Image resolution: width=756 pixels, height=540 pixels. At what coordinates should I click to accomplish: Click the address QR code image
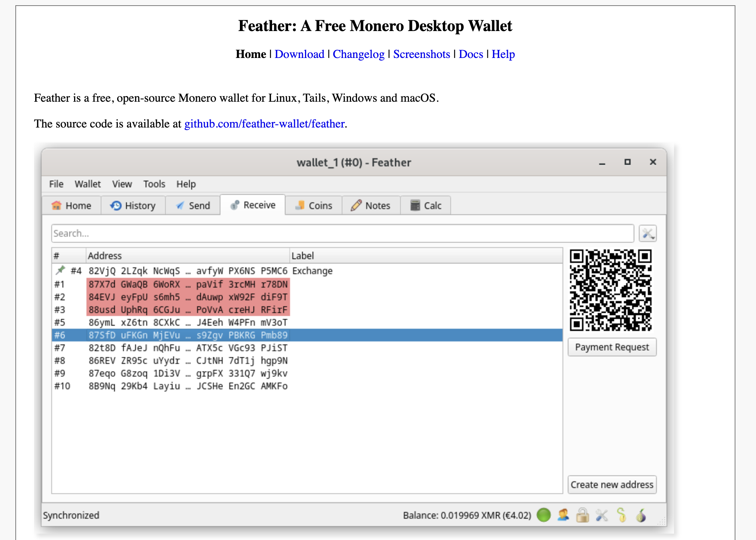(611, 290)
